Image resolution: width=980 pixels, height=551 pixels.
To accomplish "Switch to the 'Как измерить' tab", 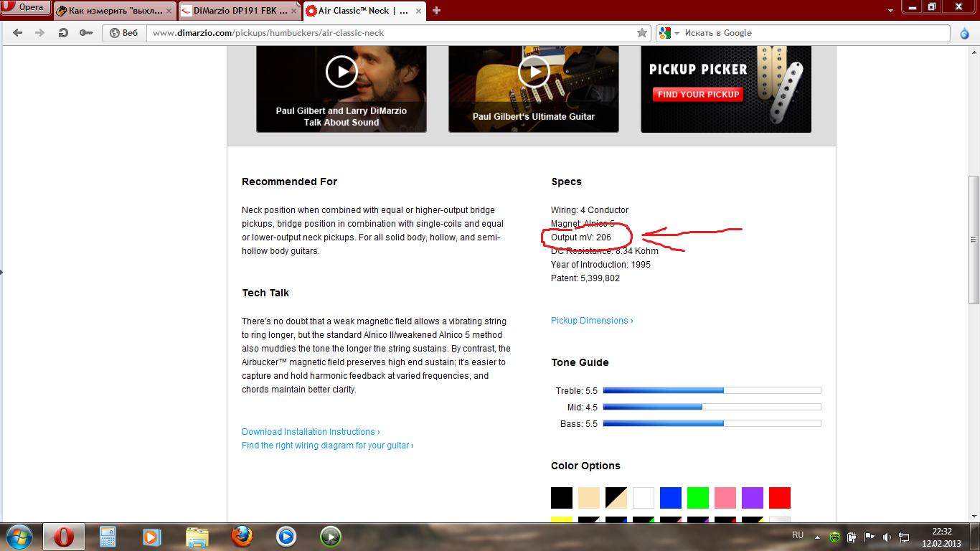I will [x=115, y=11].
